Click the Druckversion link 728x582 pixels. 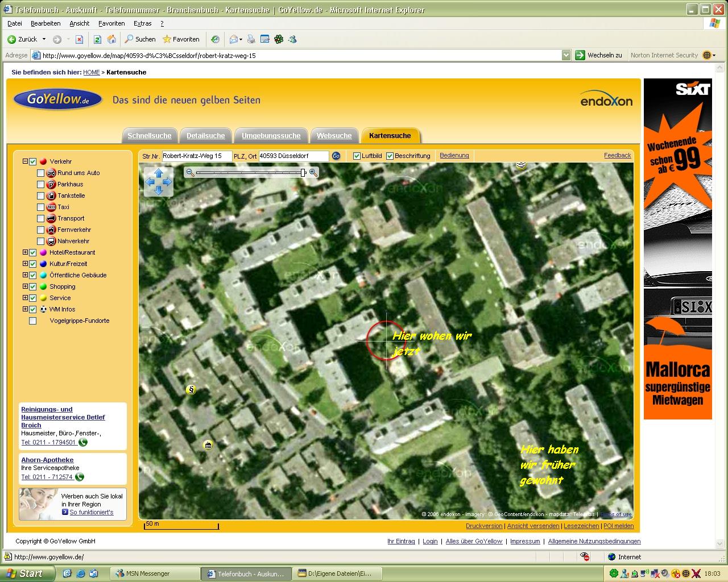[484, 526]
